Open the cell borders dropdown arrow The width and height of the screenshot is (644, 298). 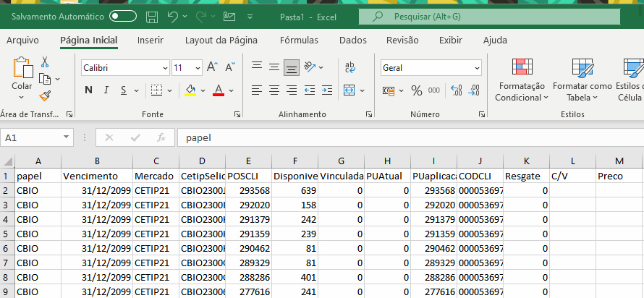(169, 90)
